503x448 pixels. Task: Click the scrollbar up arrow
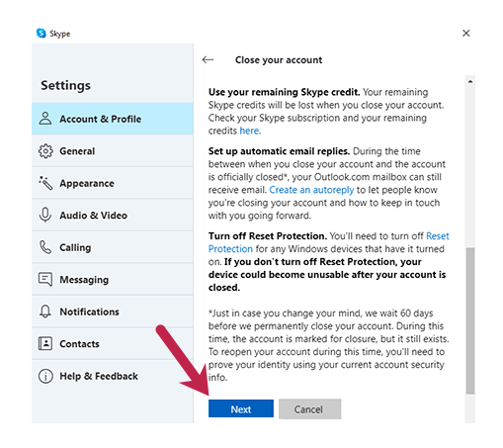[470, 81]
